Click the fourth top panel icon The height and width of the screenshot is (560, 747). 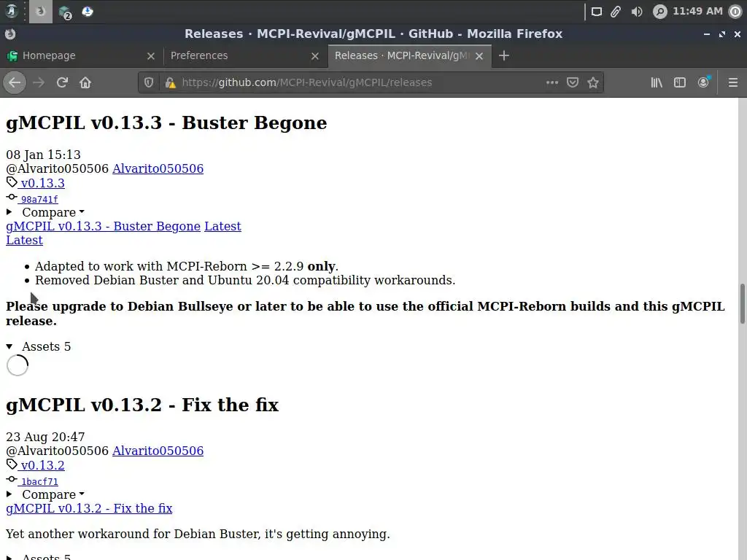click(88, 12)
